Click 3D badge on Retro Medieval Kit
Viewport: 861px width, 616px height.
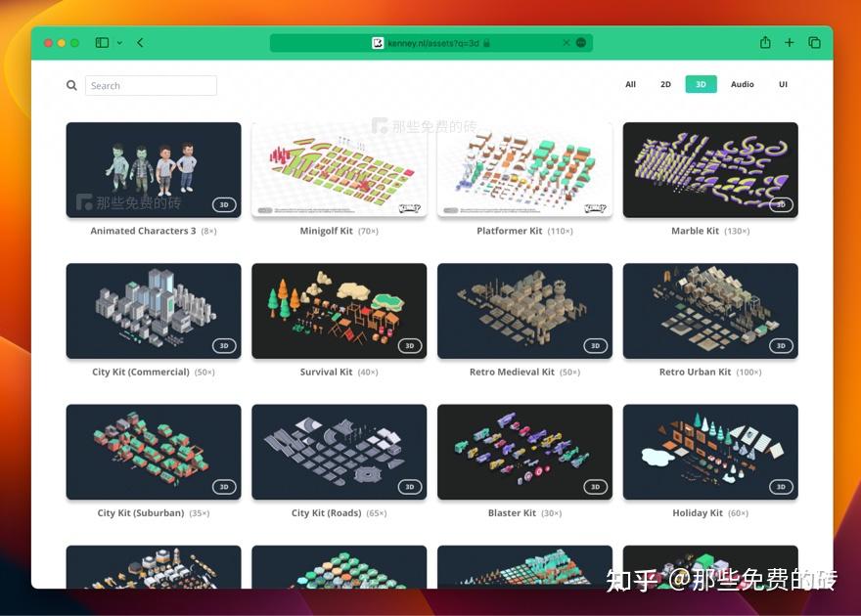tap(595, 345)
